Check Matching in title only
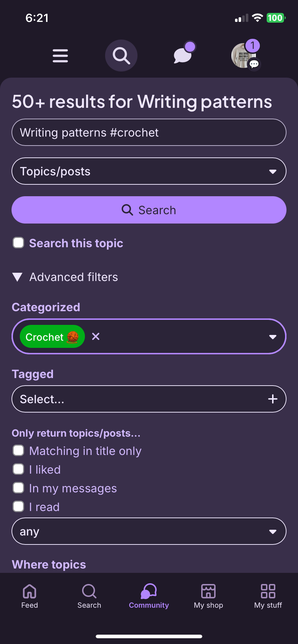This screenshot has width=298, height=644. point(18,451)
